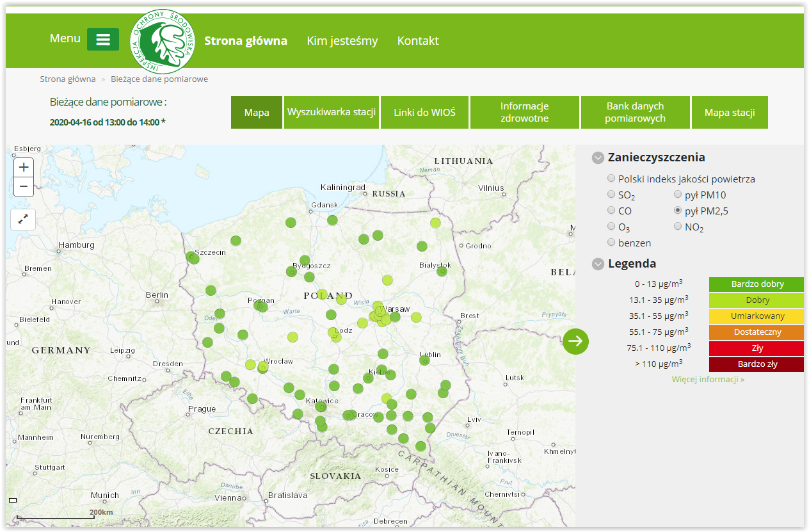
Task: Collapse the Legenda section
Action: pos(598,264)
